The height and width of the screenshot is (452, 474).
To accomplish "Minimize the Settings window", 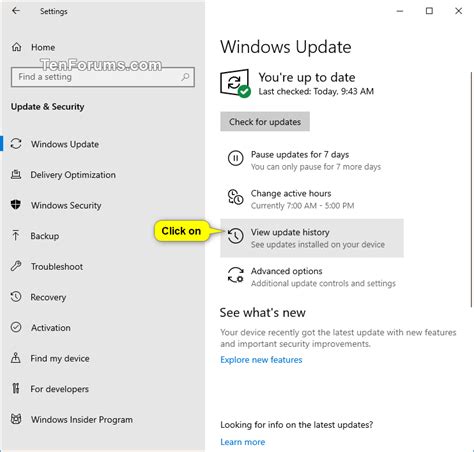I will pyautogui.click(x=400, y=11).
